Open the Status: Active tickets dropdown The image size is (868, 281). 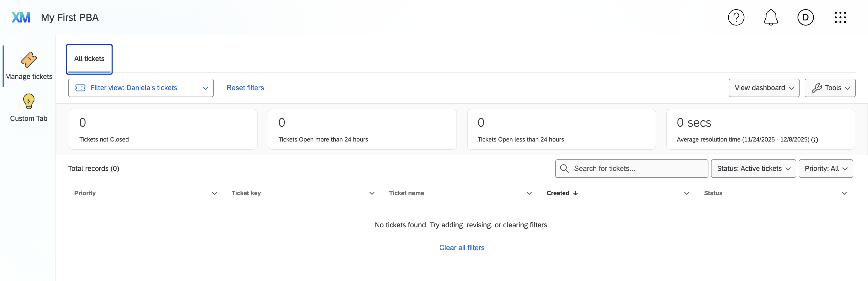pos(753,168)
